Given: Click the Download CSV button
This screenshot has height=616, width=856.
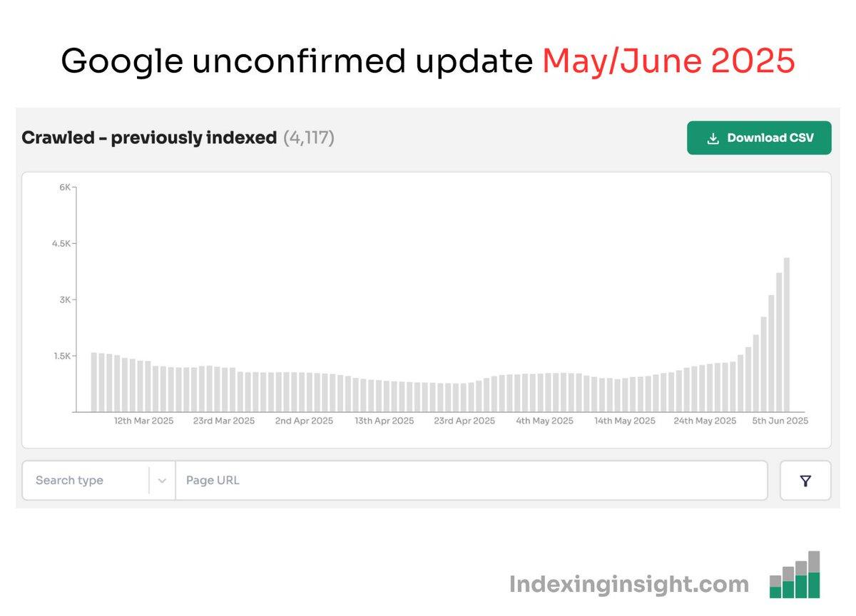Looking at the screenshot, I should 759,138.
